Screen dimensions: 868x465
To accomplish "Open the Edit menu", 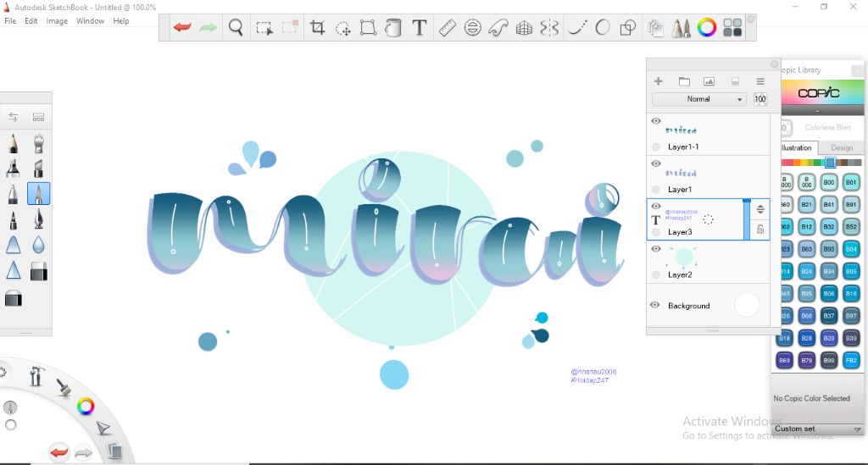I will (x=31, y=21).
